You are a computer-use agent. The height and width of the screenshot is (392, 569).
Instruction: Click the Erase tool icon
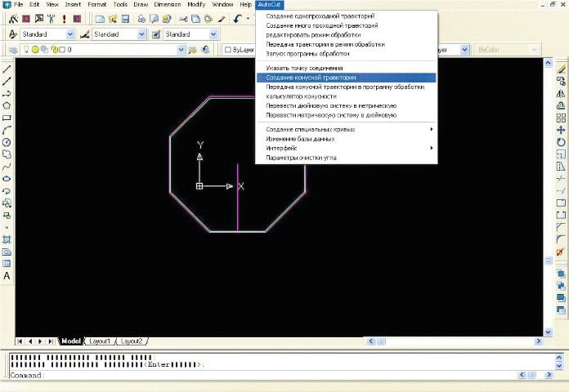pyautogui.click(x=561, y=69)
